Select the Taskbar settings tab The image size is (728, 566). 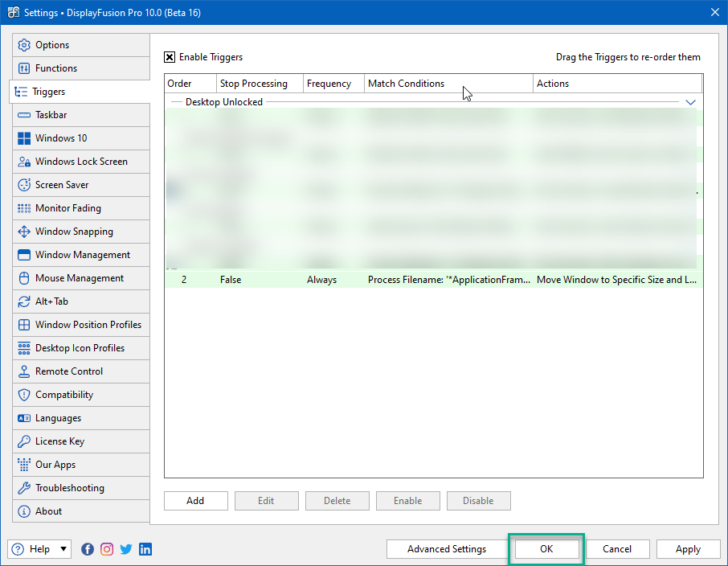[81, 115]
